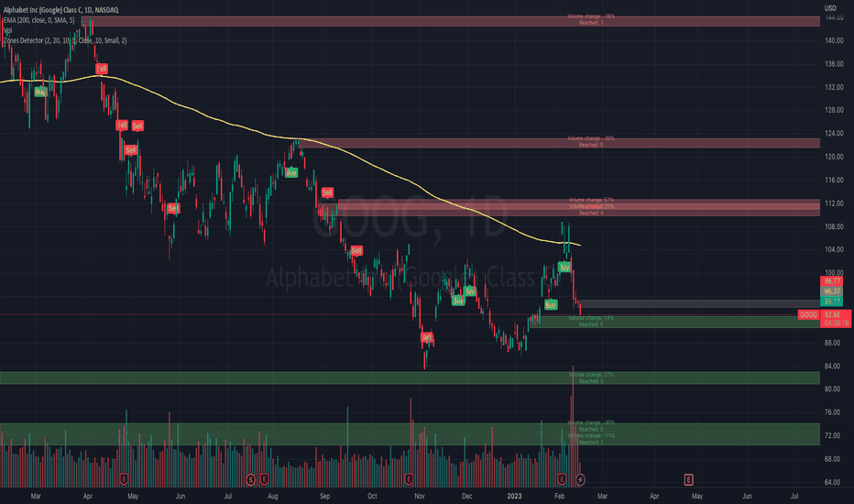Click the Volume change 14% zone label
Screen dimensions: 854x504
tap(591, 318)
